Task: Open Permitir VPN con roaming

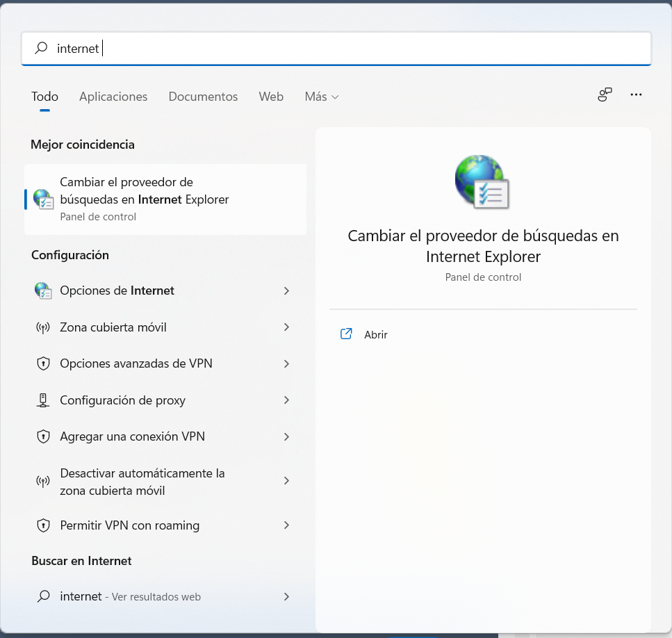Action: click(x=165, y=525)
